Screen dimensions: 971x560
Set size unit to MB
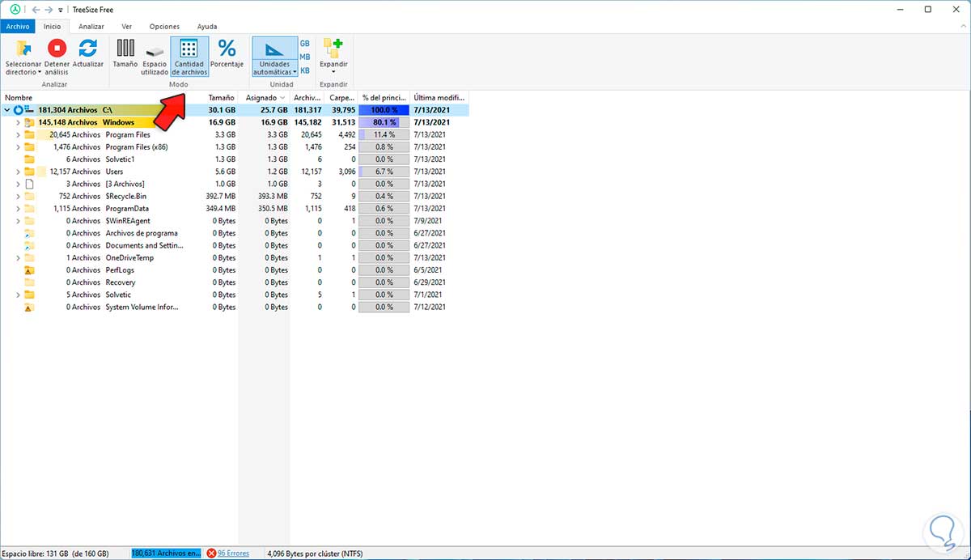tap(305, 57)
